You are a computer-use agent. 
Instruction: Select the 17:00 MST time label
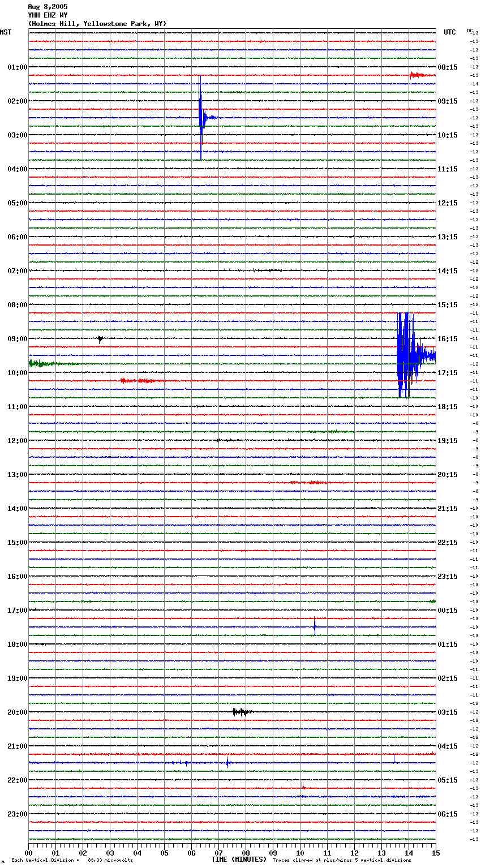pos(18,611)
